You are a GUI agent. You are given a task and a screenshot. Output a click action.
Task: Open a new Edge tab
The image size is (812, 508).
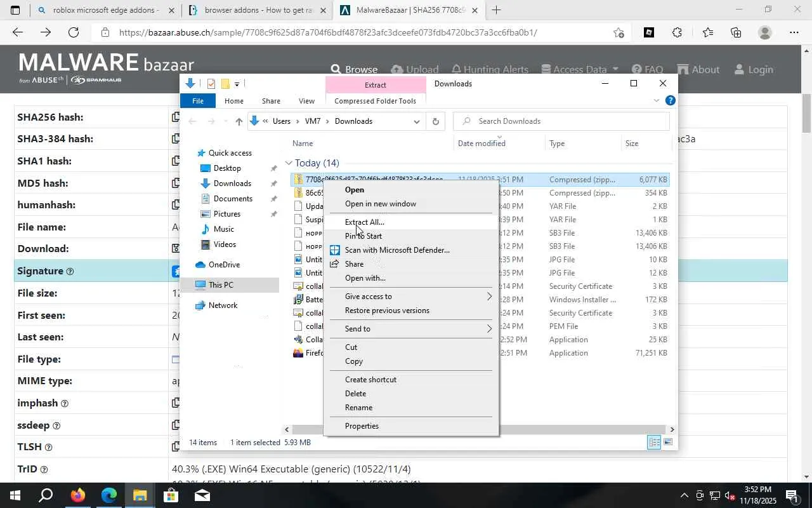pos(496,10)
